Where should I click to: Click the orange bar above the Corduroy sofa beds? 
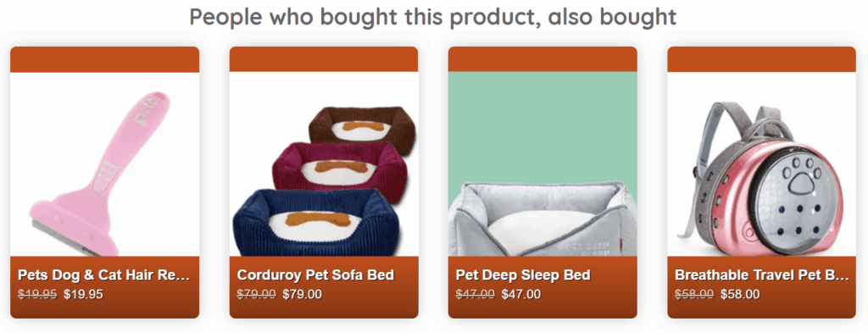(x=324, y=59)
